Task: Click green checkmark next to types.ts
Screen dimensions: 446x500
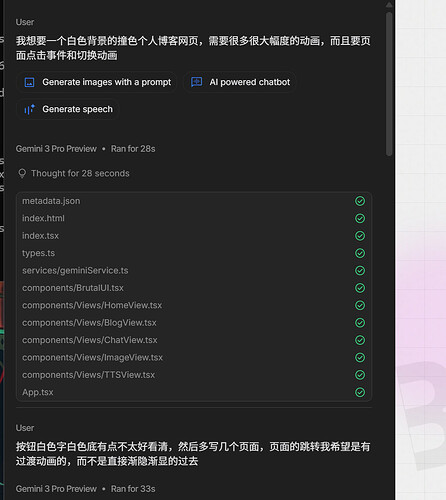Action: pos(360,253)
